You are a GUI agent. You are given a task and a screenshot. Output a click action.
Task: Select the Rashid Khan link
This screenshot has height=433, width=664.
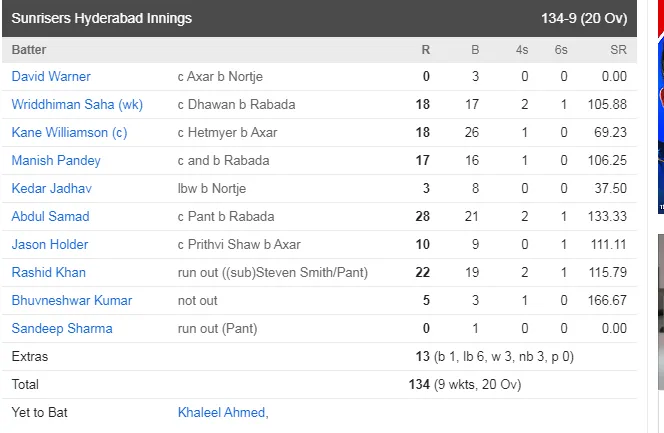coord(49,272)
